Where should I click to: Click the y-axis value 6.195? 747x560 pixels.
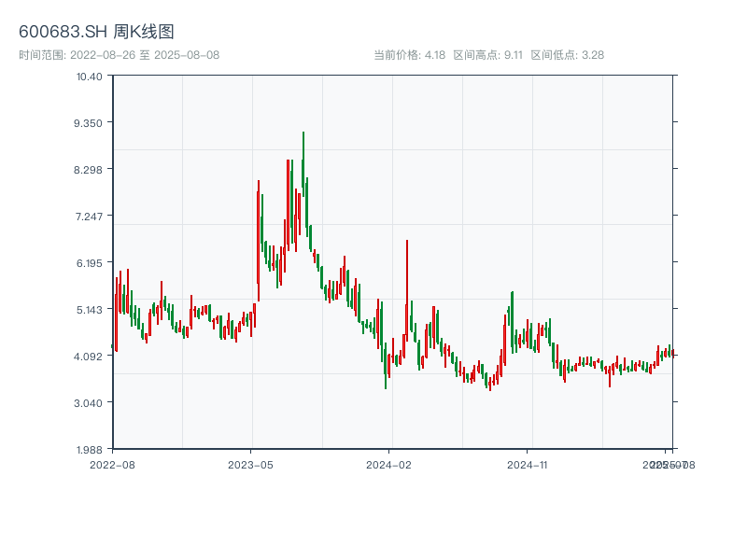click(89, 263)
